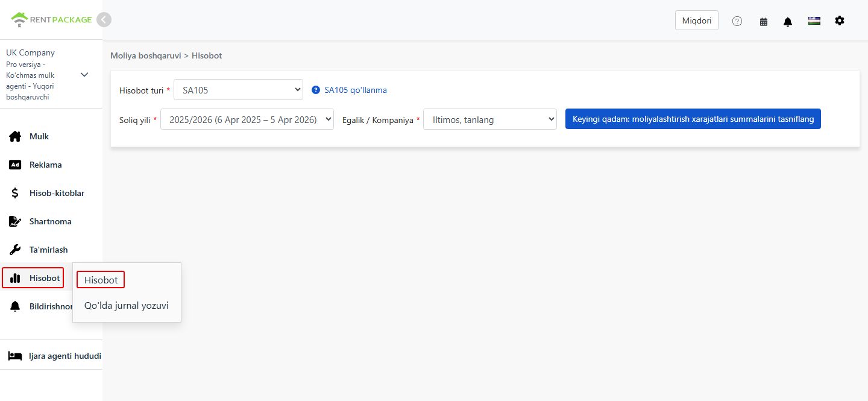Open the settings gear icon

pyautogui.click(x=840, y=21)
